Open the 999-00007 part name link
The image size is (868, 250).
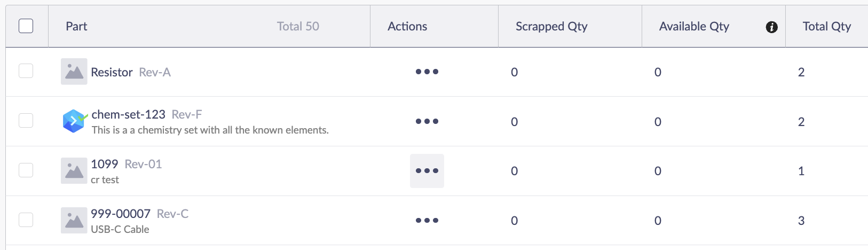click(121, 214)
